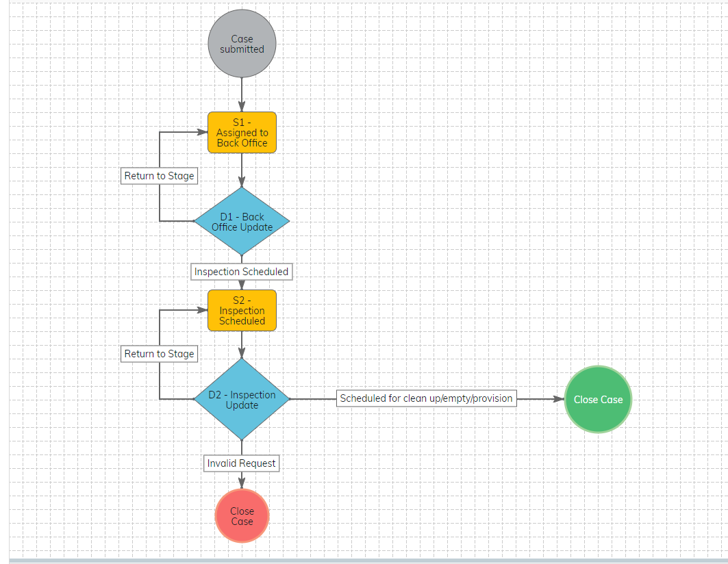728x564 pixels.
Task: Select the arrowhead pointing into green Close Case
Action: [x=557, y=399]
